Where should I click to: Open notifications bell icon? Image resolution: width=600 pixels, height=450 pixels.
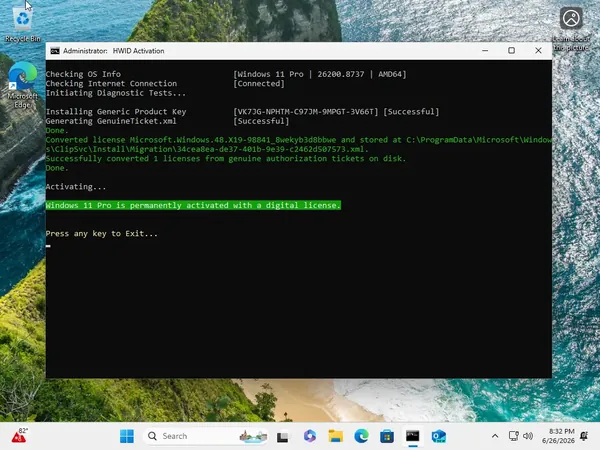tap(584, 435)
